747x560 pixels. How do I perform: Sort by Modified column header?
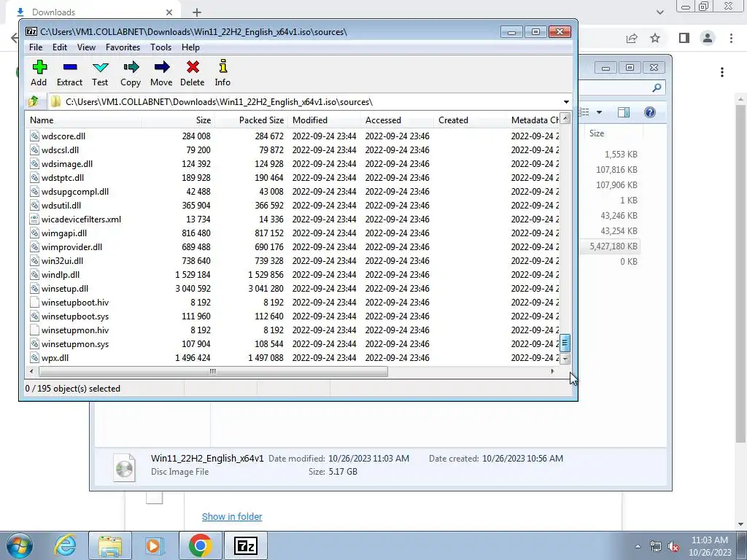(x=324, y=120)
